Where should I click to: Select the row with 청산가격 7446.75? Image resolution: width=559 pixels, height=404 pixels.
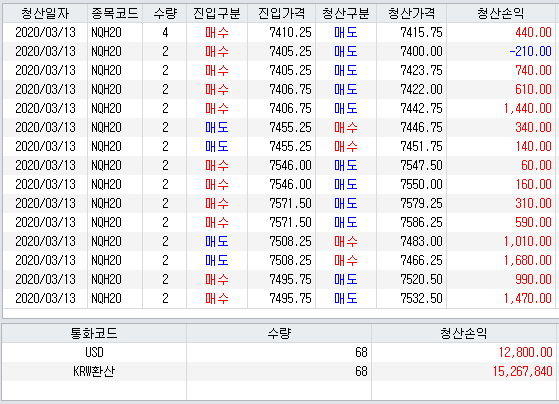[x=279, y=127]
